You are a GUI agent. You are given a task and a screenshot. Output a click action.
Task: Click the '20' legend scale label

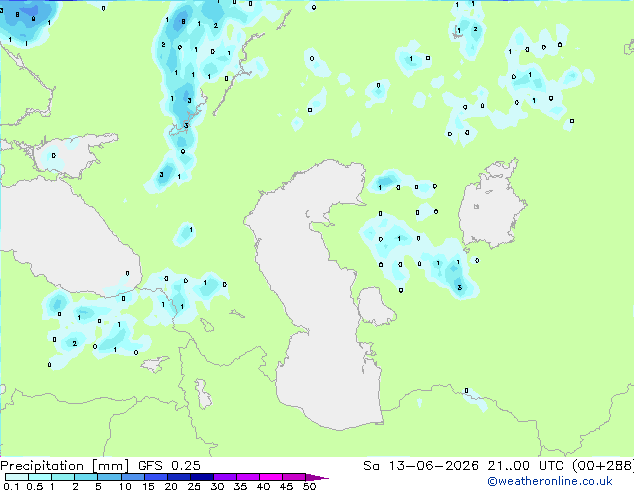click(x=171, y=486)
